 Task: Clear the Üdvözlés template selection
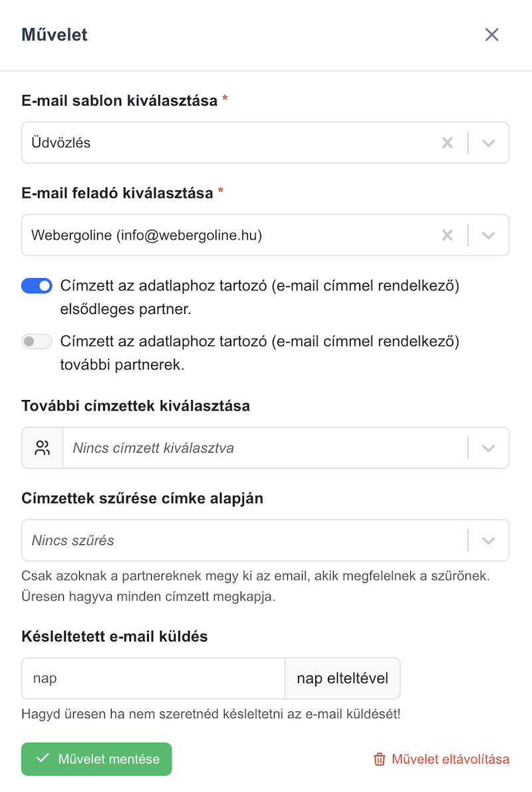pos(447,143)
